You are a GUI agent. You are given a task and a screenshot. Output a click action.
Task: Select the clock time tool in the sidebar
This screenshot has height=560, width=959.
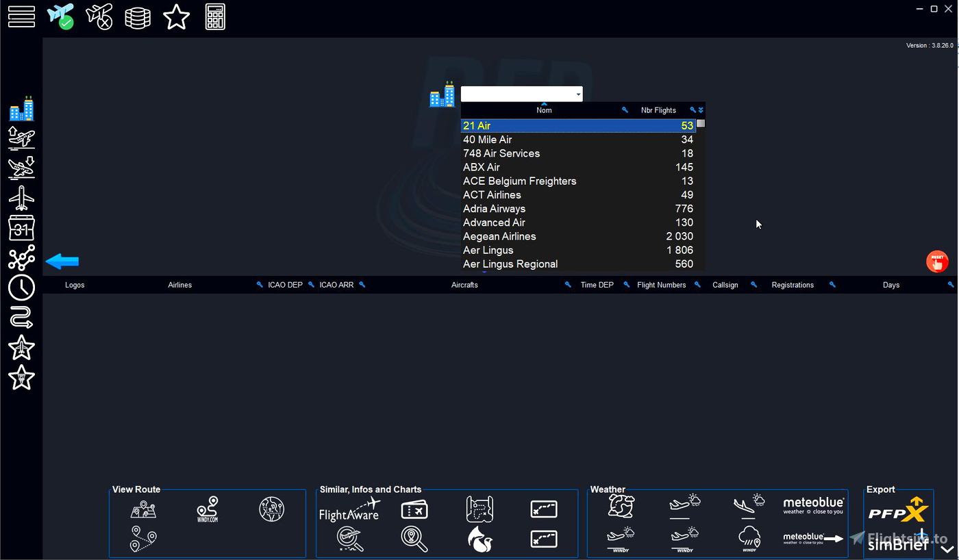click(21, 288)
